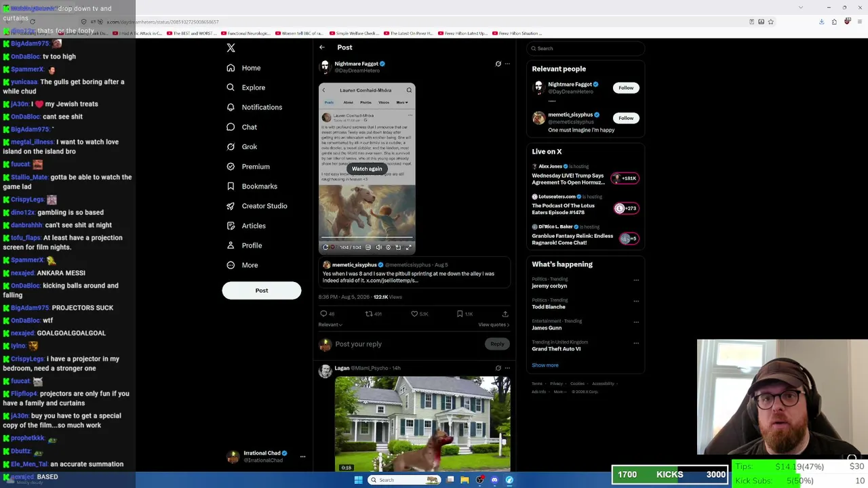Screen dimensions: 868x488
Task: Toggle video sound with speaker icon
Action: click(x=378, y=247)
